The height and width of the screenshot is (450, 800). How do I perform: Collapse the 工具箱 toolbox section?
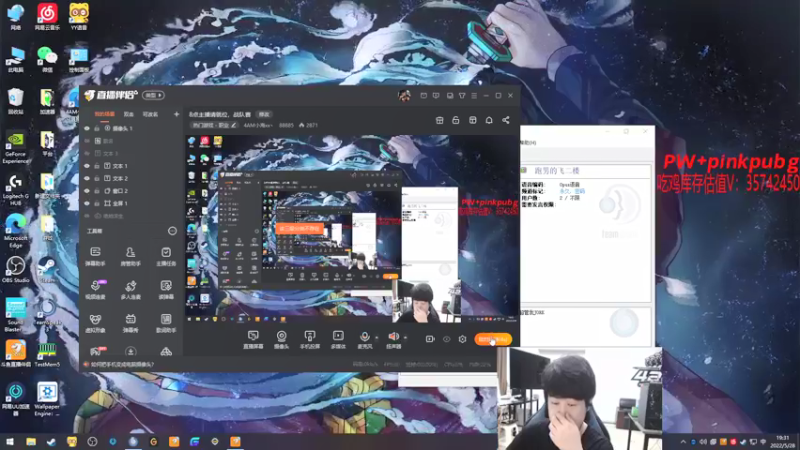[172, 231]
